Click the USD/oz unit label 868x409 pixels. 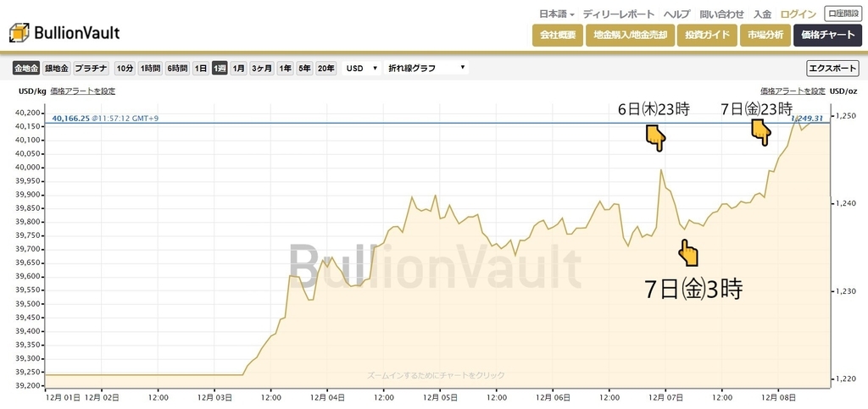click(843, 91)
